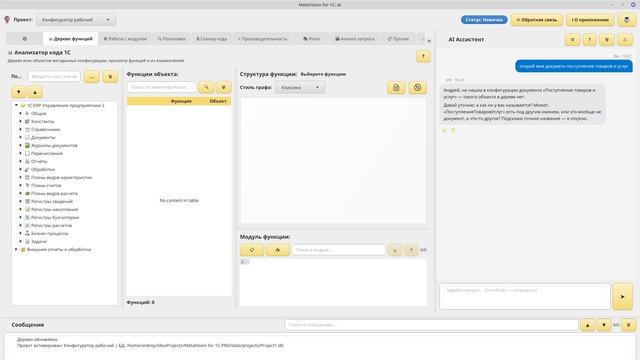
Task: Click the second yellow button under Модуль функции
Action: [278, 250]
